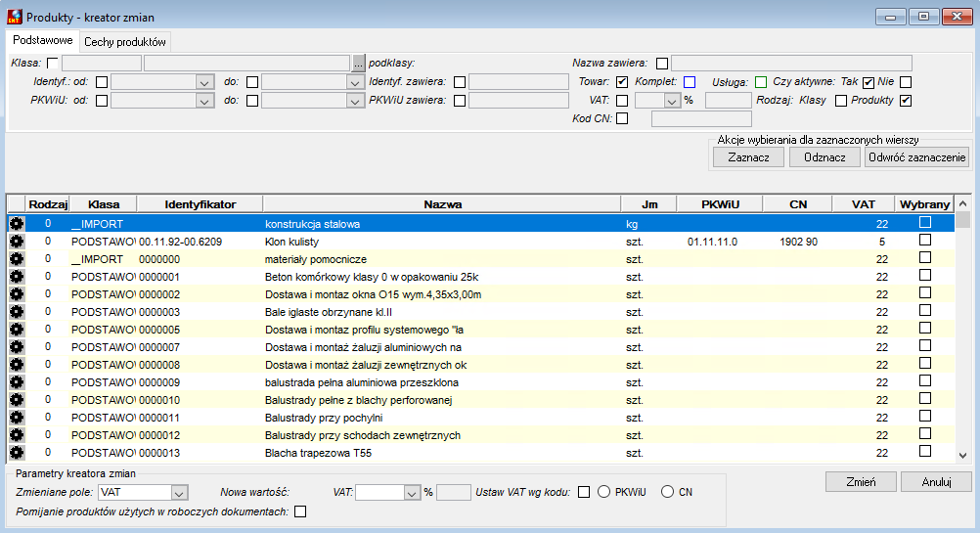Image resolution: width=980 pixels, height=533 pixels.
Task: Toggle the Komplet checkbox
Action: click(690, 82)
